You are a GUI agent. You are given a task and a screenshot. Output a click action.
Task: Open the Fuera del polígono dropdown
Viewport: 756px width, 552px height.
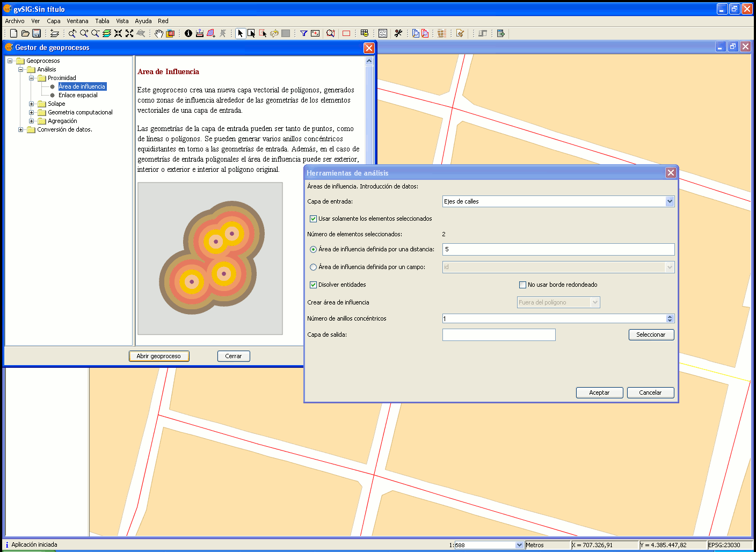tap(595, 302)
